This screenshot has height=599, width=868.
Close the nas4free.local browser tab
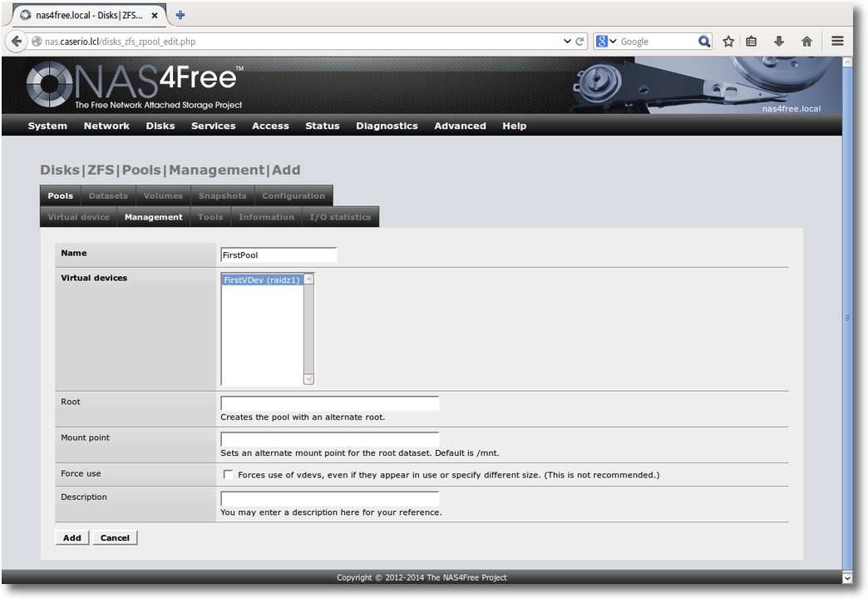pyautogui.click(x=155, y=16)
